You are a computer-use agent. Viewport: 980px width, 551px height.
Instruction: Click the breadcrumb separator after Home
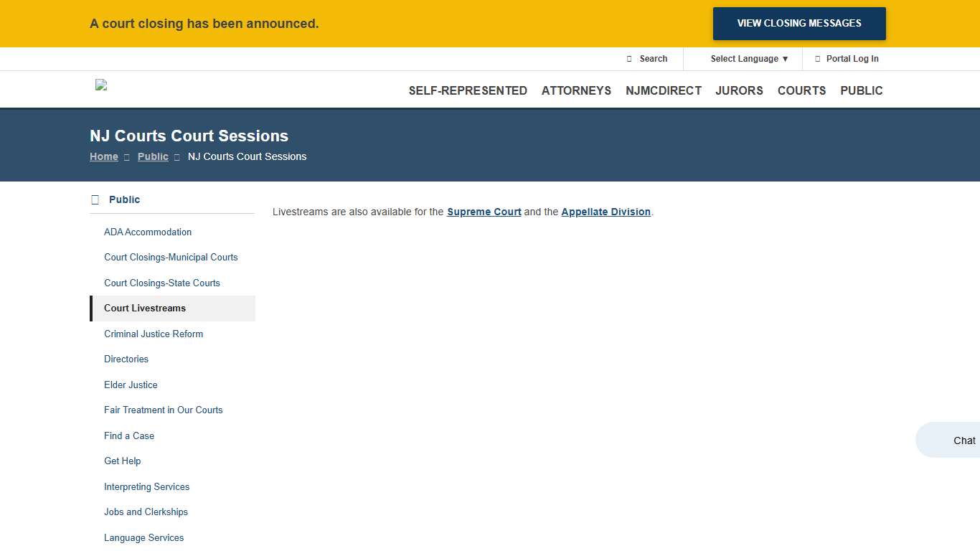126,156
